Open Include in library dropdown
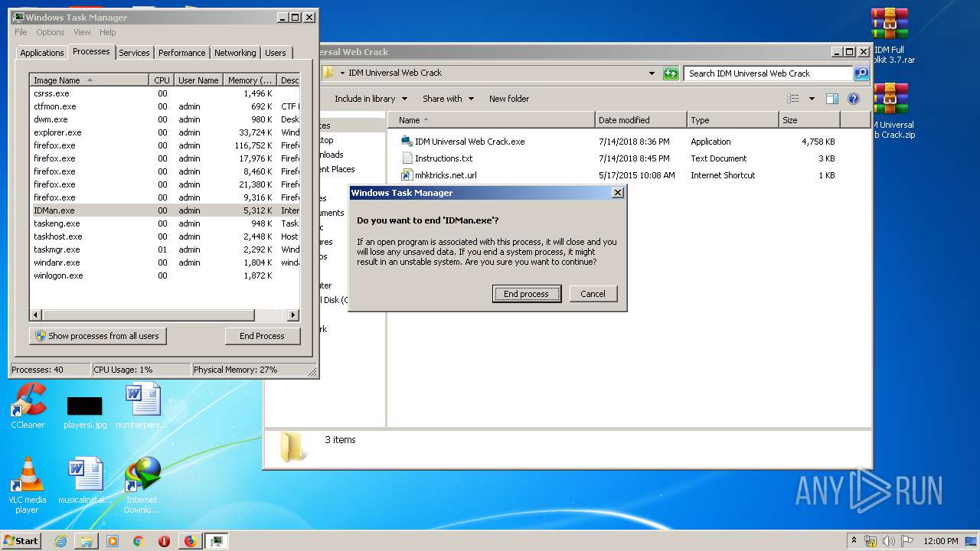This screenshot has height=551, width=980. click(371, 99)
